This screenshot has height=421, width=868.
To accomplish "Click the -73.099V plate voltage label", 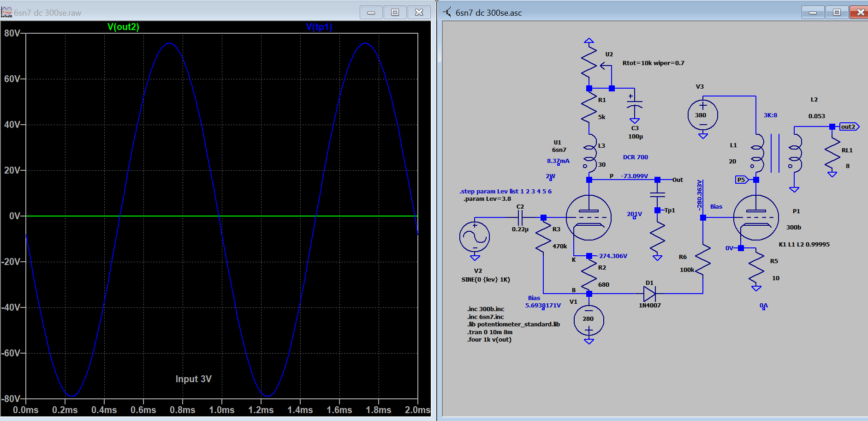I will 634,176.
